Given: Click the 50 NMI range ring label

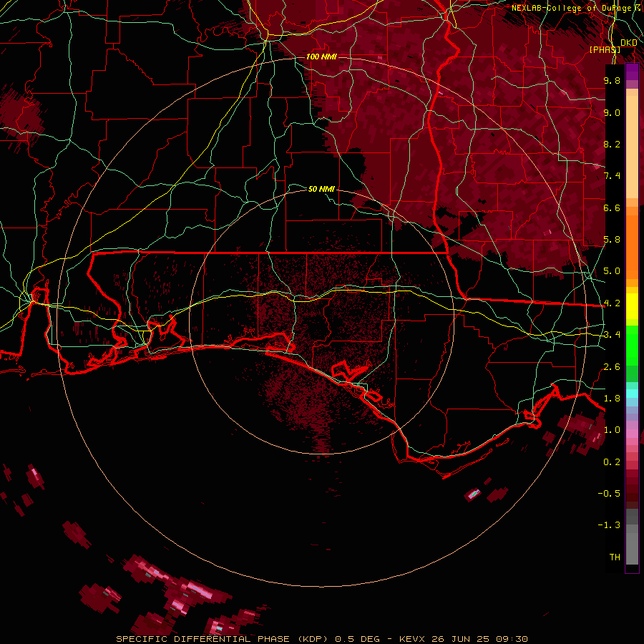Looking at the screenshot, I should pyautogui.click(x=321, y=189).
